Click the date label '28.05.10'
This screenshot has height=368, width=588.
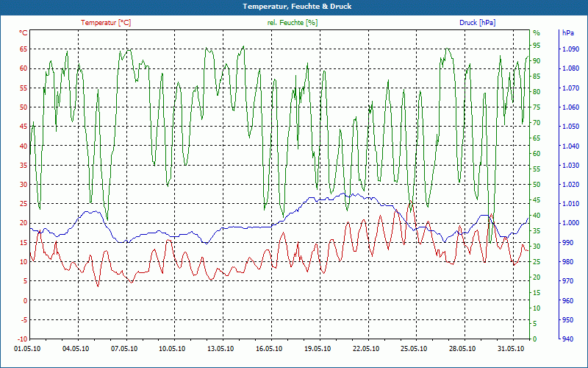(x=463, y=349)
